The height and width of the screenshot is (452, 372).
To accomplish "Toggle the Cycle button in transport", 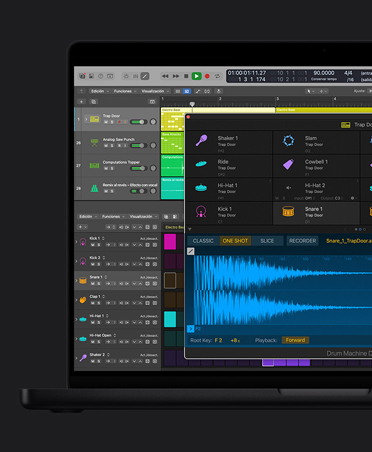I will [x=217, y=76].
